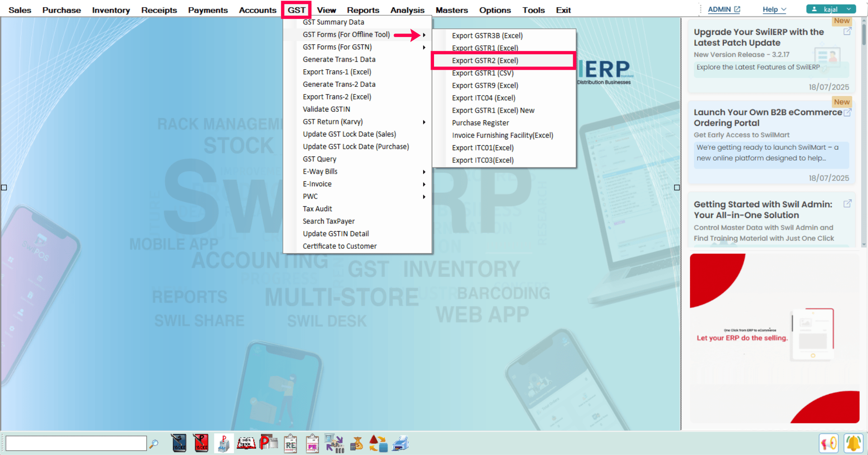868x455 pixels.
Task: Click the bank transfer arrows icon
Action: 335,443
